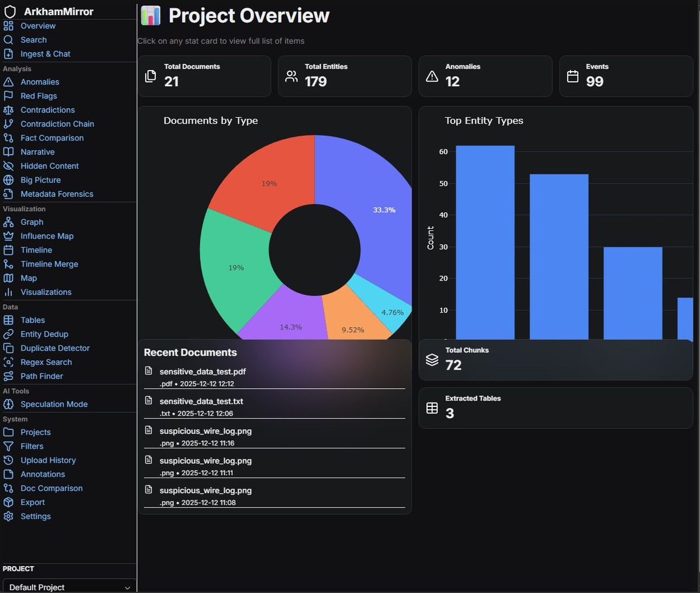Open the Narrative book icon
700x593 pixels.
tap(8, 152)
